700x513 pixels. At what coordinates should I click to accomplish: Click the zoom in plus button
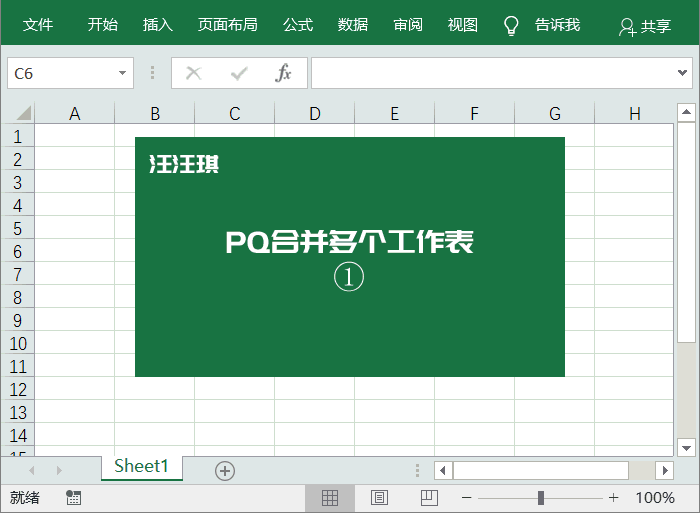pyautogui.click(x=613, y=497)
